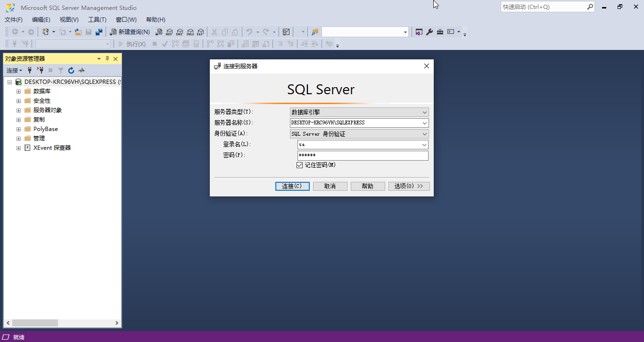This screenshot has width=644, height=342.
Task: Expand the XEvent 探查器 node
Action: 18,148
